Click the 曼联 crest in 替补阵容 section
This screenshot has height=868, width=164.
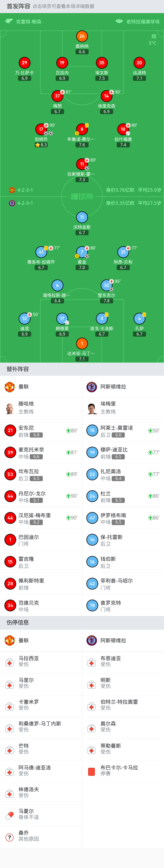(9, 387)
